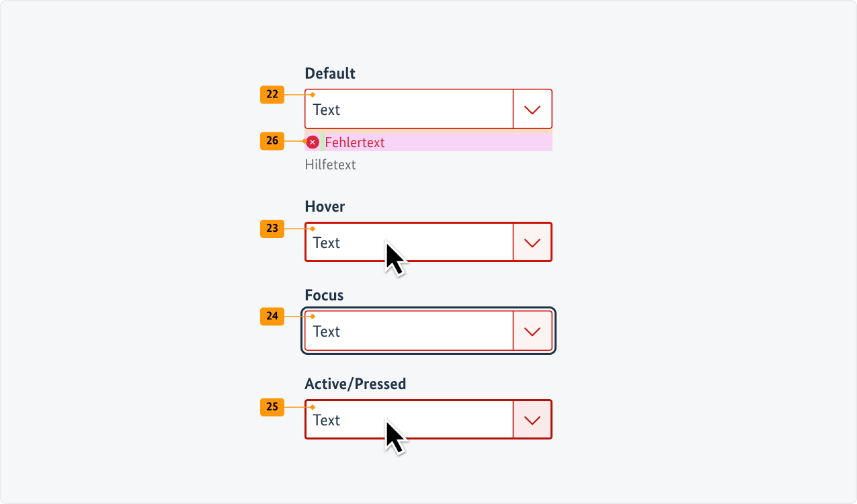
Task: Click annotation badge number 23
Action: (272, 228)
